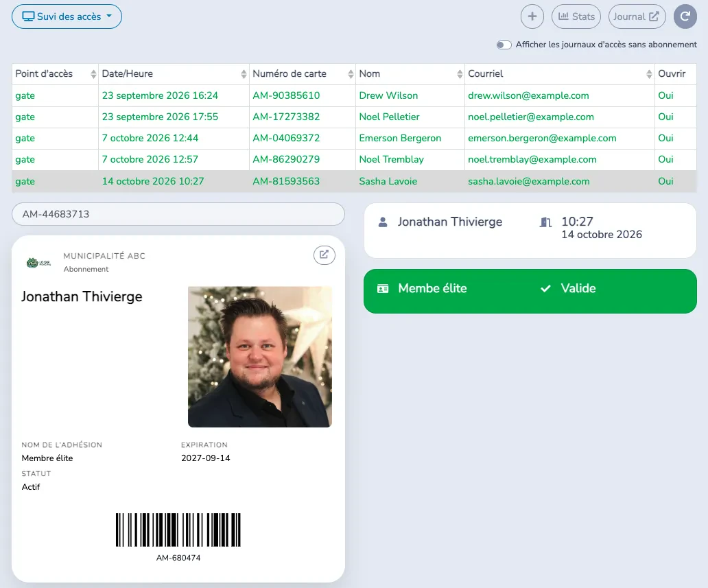Select card number AM-17273382

(x=286, y=117)
